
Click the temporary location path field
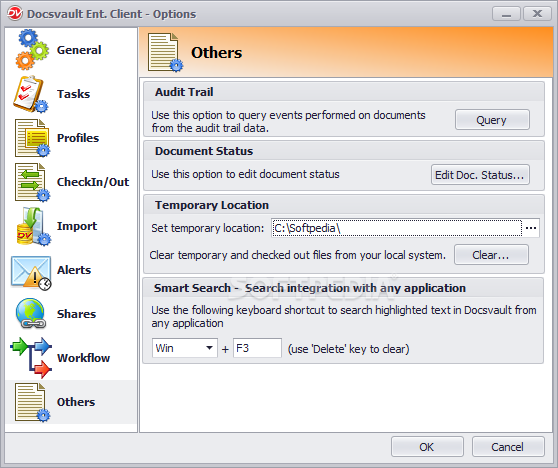point(396,228)
